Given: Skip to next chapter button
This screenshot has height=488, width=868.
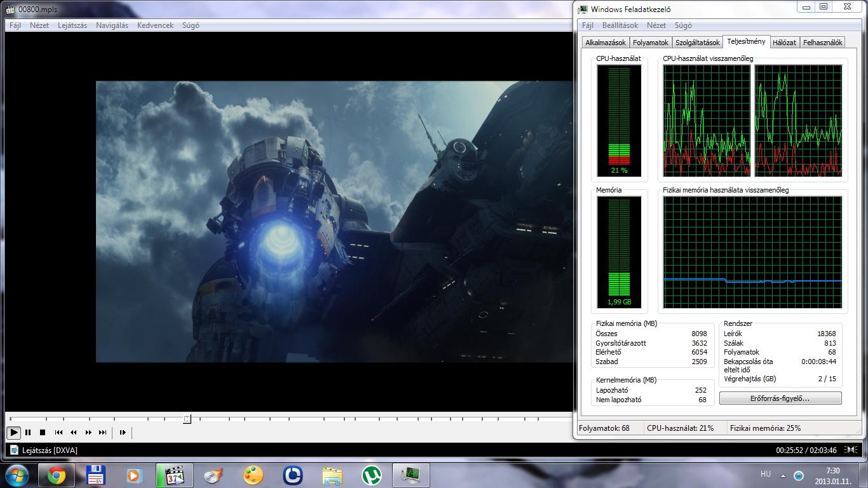Looking at the screenshot, I should (x=103, y=432).
